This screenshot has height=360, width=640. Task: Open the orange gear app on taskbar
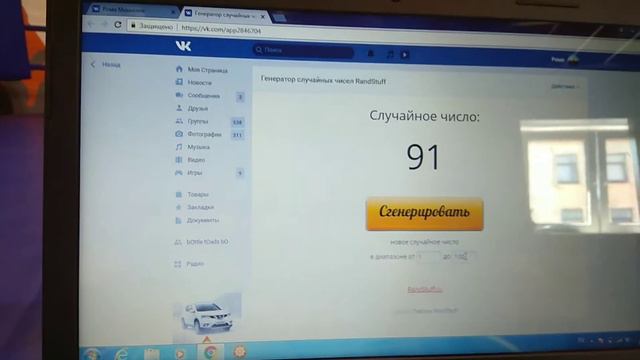(240, 352)
